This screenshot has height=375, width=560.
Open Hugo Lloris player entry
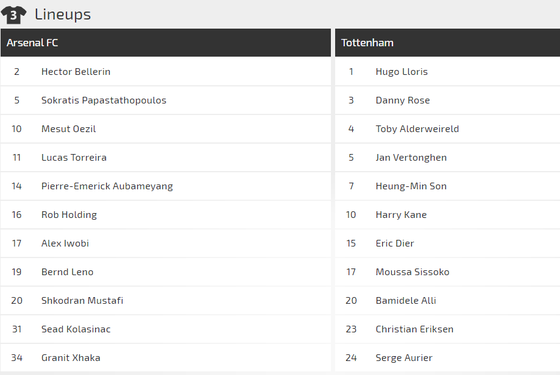tap(448, 72)
